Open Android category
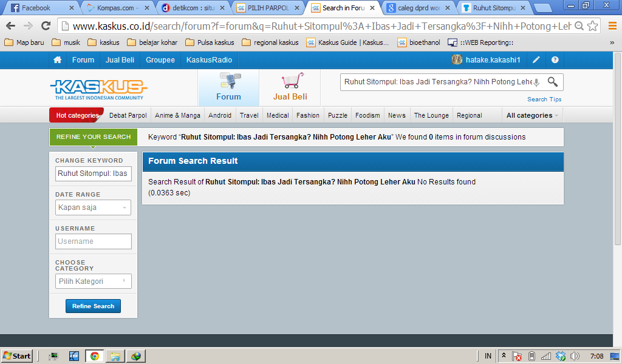Image resolution: width=622 pixels, height=364 pixels. click(220, 115)
